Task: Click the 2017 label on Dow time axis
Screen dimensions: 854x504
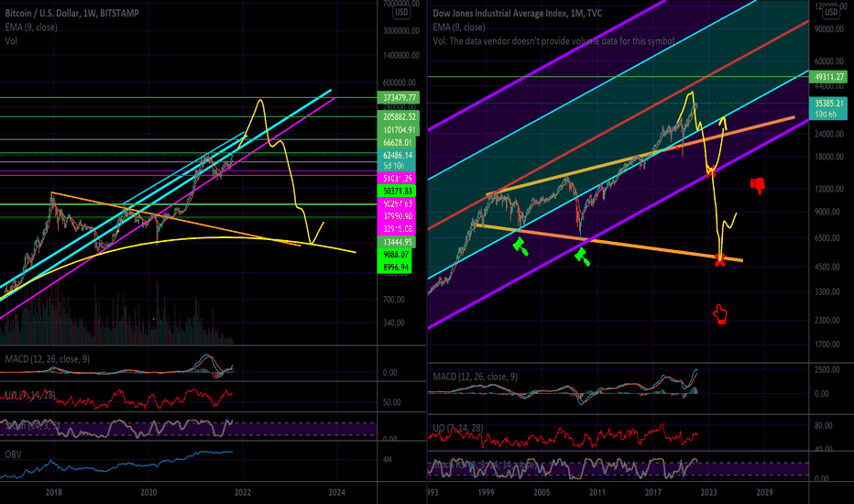Action: (x=653, y=493)
